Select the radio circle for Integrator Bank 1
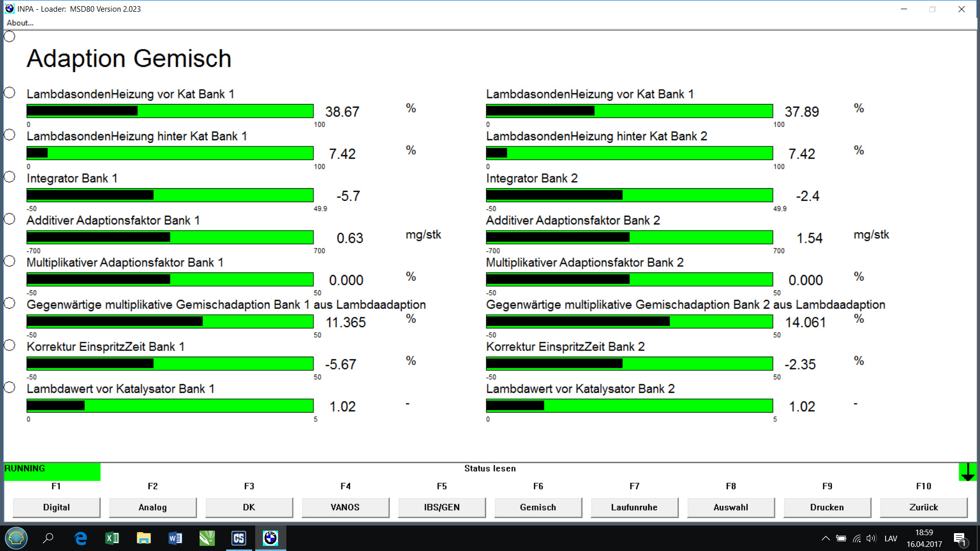This screenshot has width=980, height=551. click(9, 177)
